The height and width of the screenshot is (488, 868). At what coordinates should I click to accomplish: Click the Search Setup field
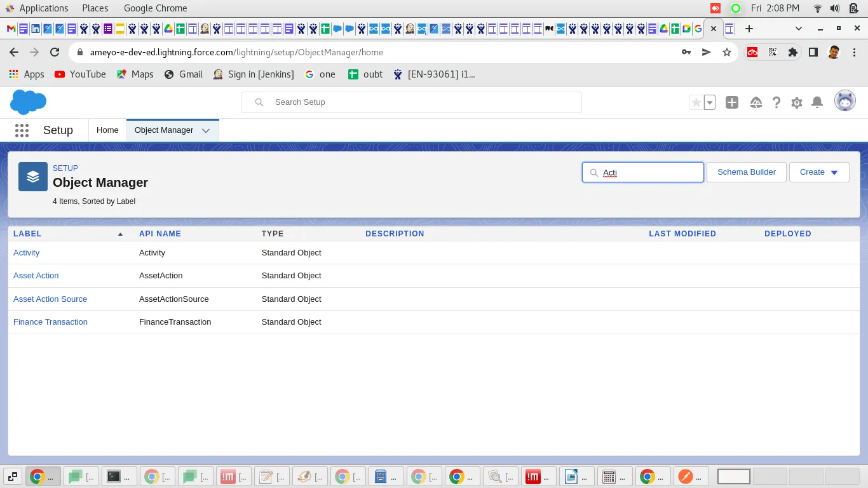tap(412, 102)
